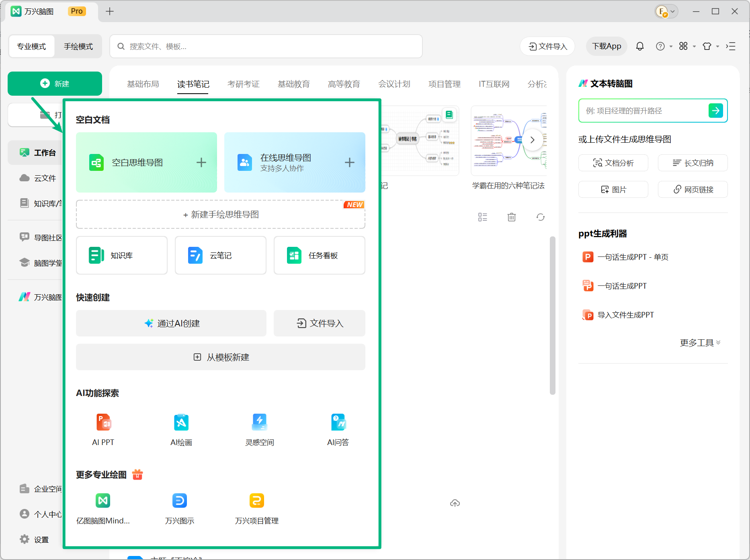
Task: Open the AI问答 tool
Action: (x=338, y=430)
